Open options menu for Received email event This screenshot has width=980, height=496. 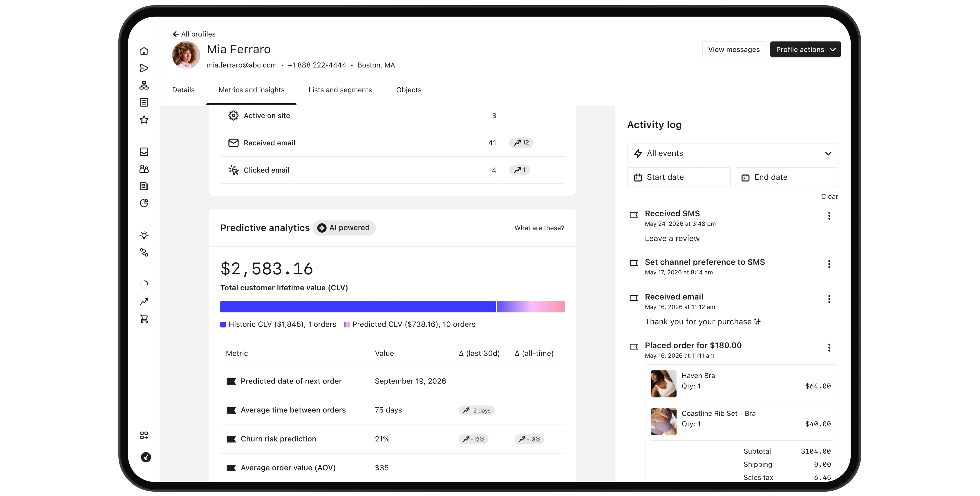(x=829, y=299)
